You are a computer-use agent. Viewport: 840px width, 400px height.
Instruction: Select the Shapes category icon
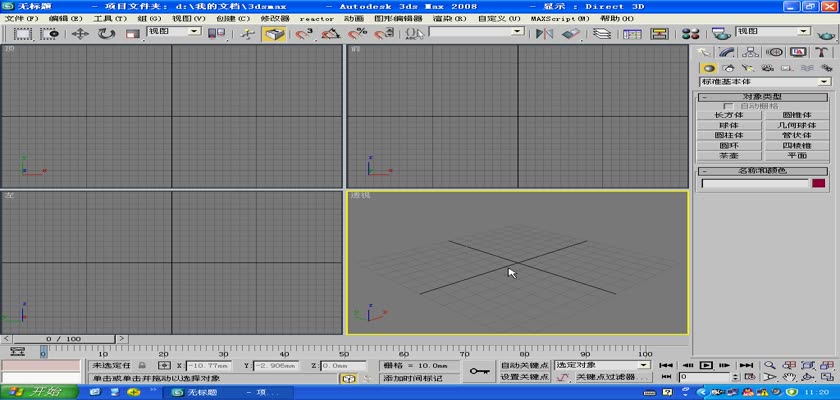[x=728, y=68]
